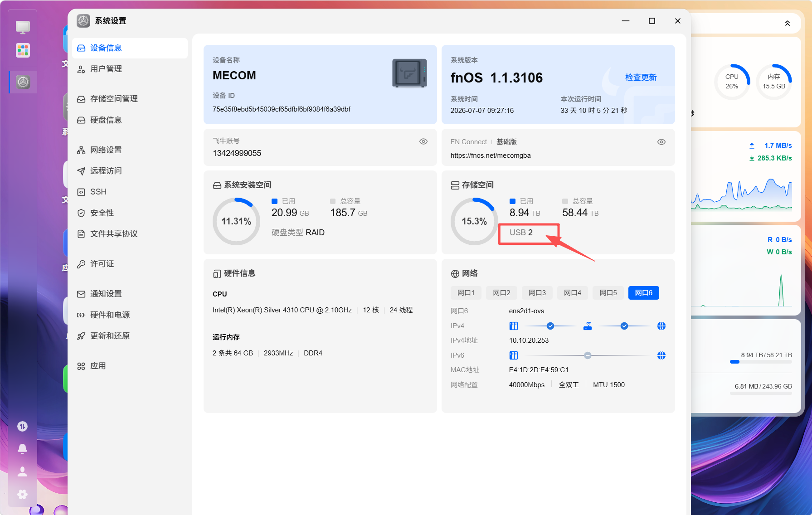The image size is (812, 515).
Task: Open the gear settings icon in dock
Action: pos(22,494)
